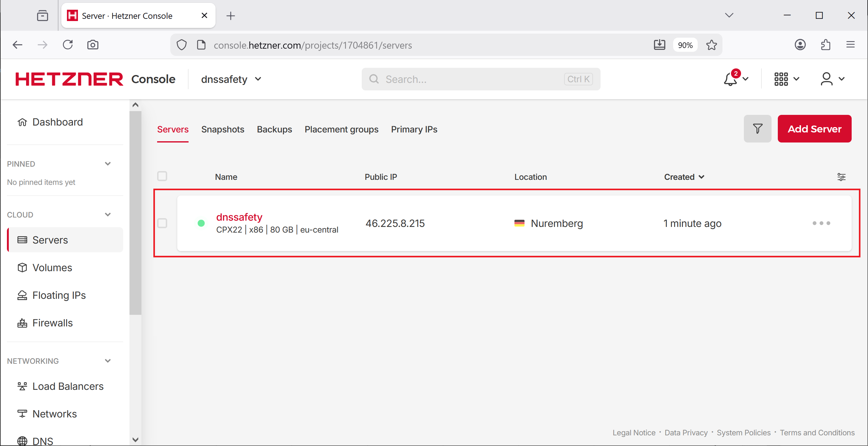Image resolution: width=868 pixels, height=446 pixels.
Task: Open the server list filter
Action: click(x=757, y=128)
